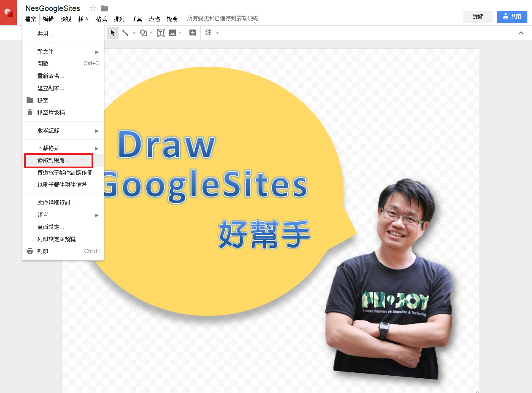
Task: Select the 好幫手 text on the canvas
Action: click(x=265, y=234)
